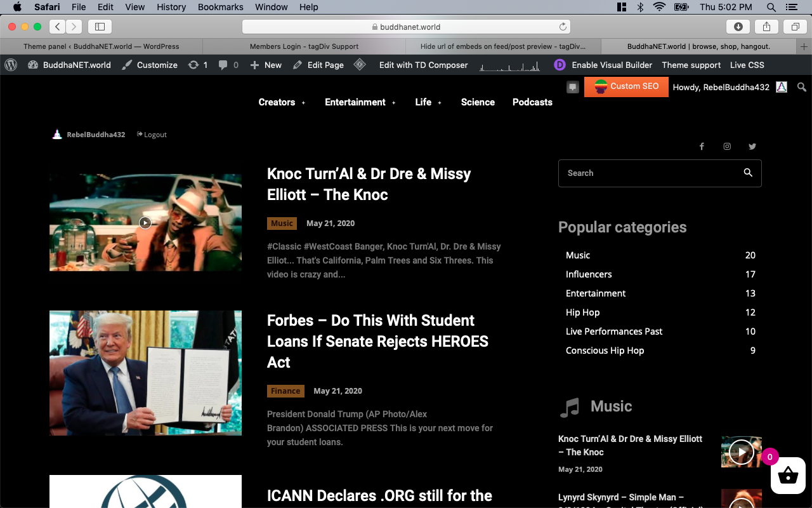This screenshot has width=812, height=508.
Task: Click the user avatar icon beside Howdy greeting
Action: tap(782, 87)
